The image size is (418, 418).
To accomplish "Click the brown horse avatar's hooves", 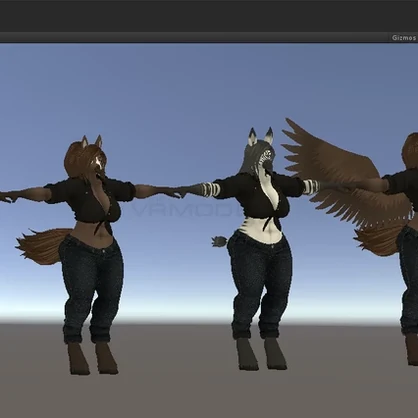I will 93,358.
